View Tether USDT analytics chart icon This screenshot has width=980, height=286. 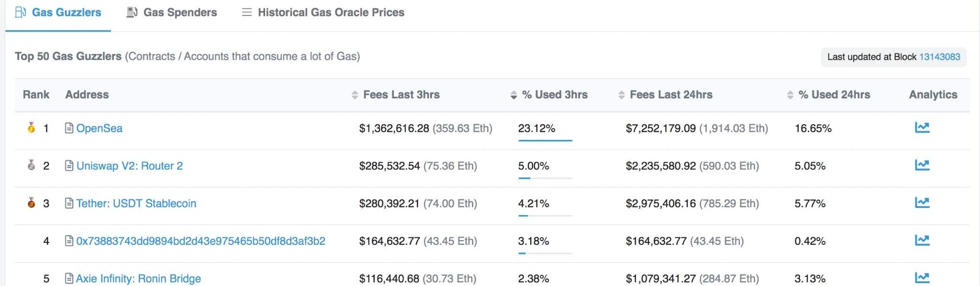[x=922, y=203]
